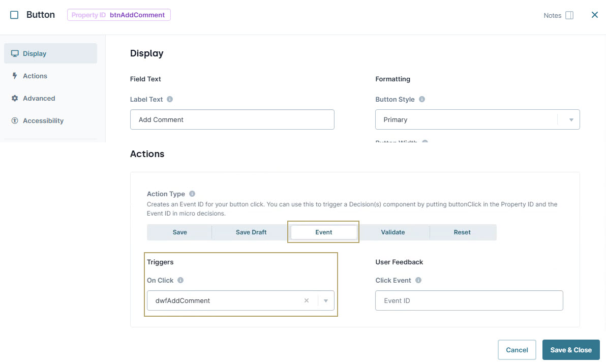This screenshot has height=364, width=606.
Task: Click the Cancel button
Action: click(517, 350)
